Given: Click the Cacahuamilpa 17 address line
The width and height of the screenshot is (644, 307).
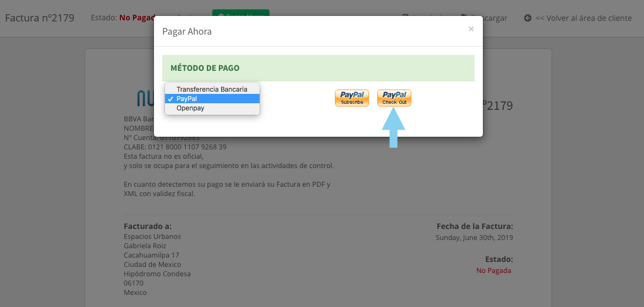Looking at the screenshot, I should 152,255.
